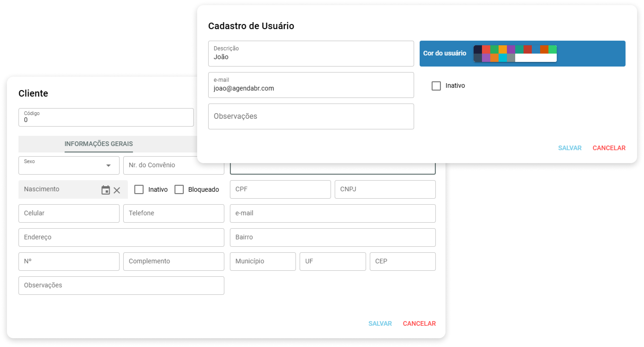This screenshot has height=347, width=644.
Task: Click the Código field in Cliente
Action: (x=106, y=118)
